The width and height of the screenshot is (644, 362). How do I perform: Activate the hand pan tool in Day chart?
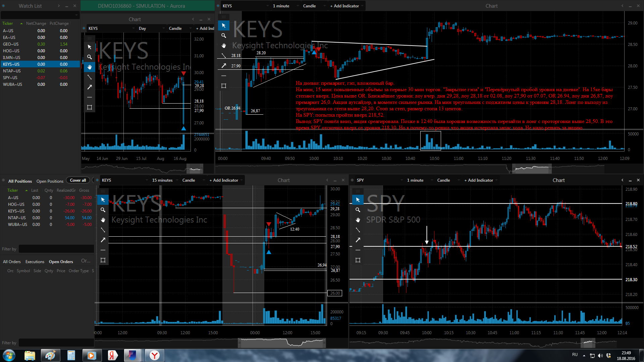[x=90, y=67]
